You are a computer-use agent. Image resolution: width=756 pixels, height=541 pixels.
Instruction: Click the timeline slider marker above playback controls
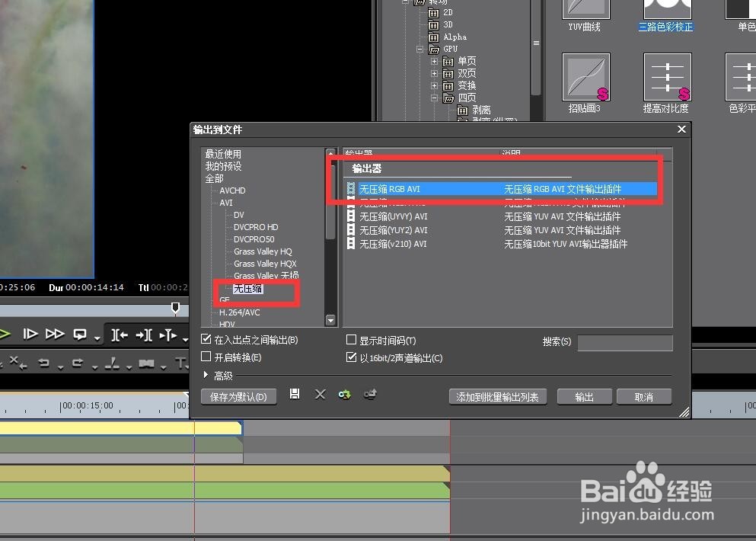tap(175, 307)
